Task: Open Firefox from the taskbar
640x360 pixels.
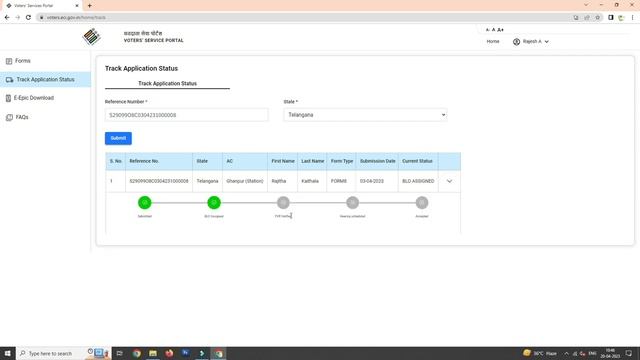Action: (169, 353)
